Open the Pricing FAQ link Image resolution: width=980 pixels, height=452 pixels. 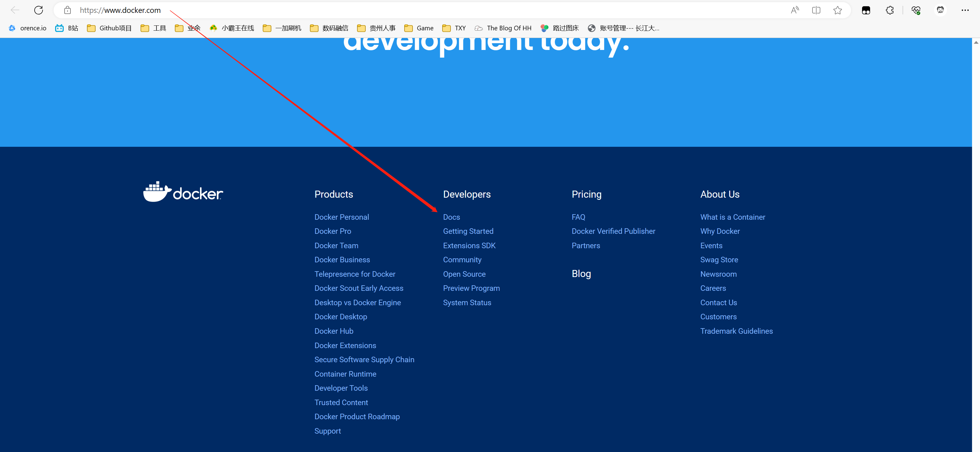click(579, 217)
